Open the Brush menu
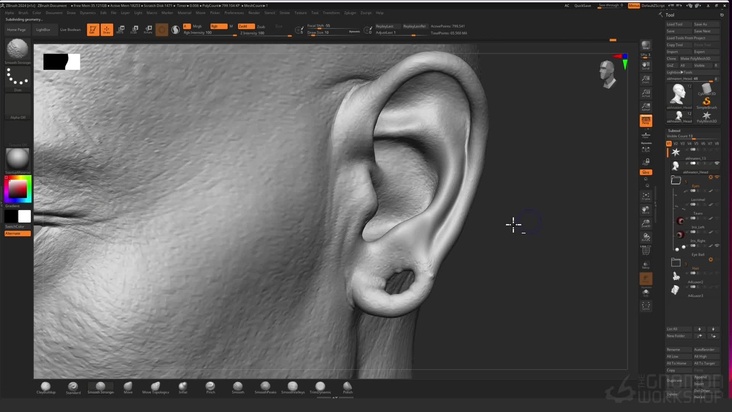Screen dimensions: 732x412 [x=23, y=13]
